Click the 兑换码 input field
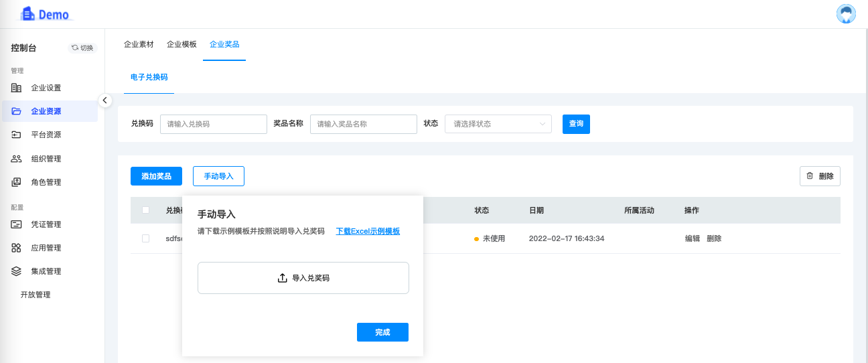Image resolution: width=868 pixels, height=363 pixels. point(213,124)
